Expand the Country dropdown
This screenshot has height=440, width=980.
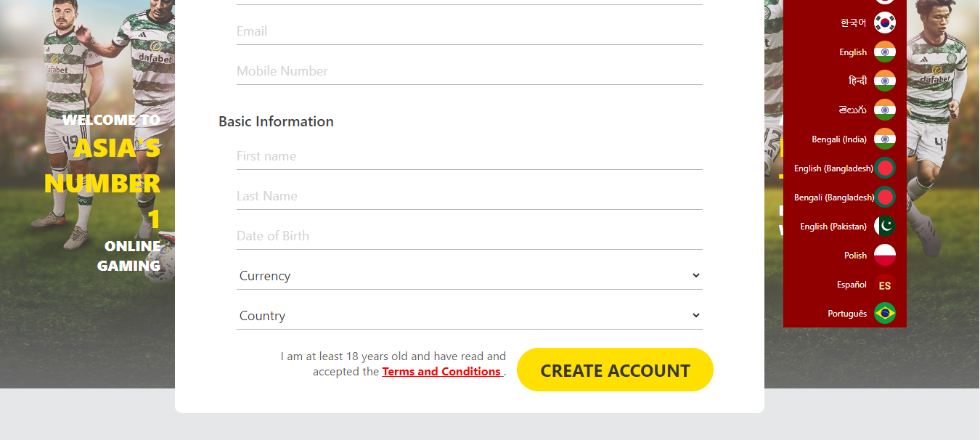(469, 316)
